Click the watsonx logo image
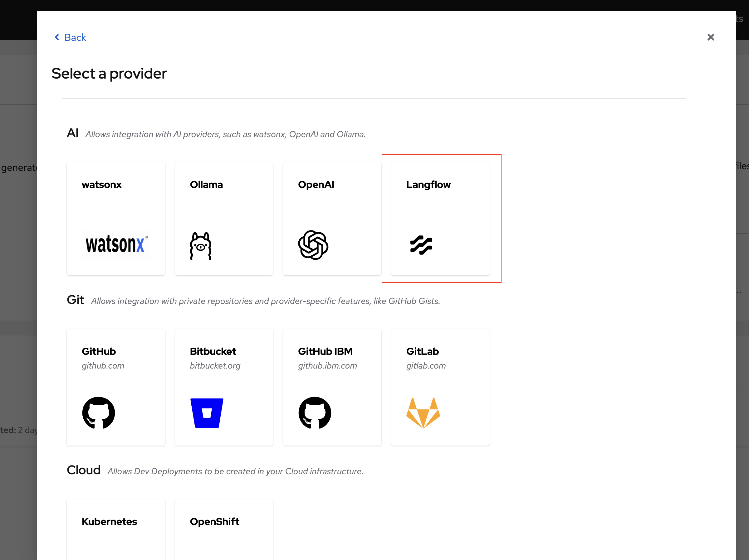Viewport: 749px width, 560px height. coord(116,245)
